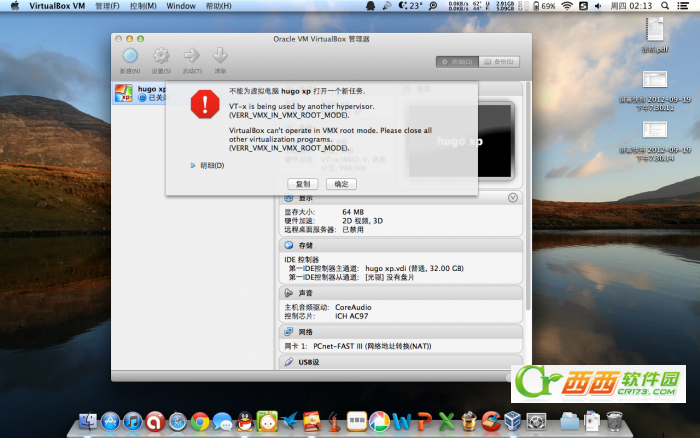The width and height of the screenshot is (700, 438).
Task: Open QQ penguin app in the Dock
Action: (x=245, y=421)
